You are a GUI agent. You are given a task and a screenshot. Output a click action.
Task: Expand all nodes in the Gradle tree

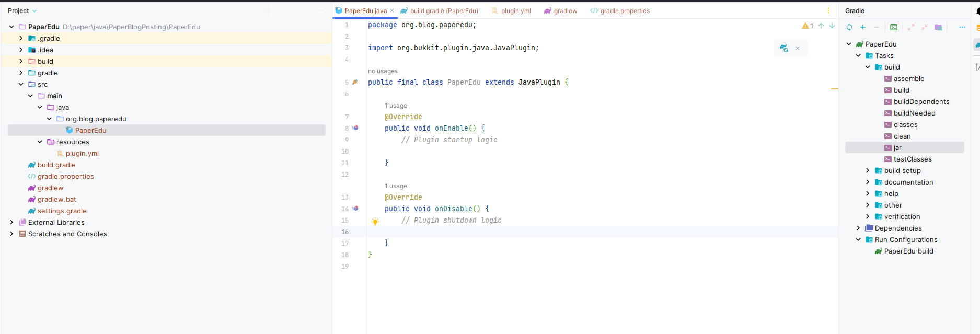coord(911,27)
